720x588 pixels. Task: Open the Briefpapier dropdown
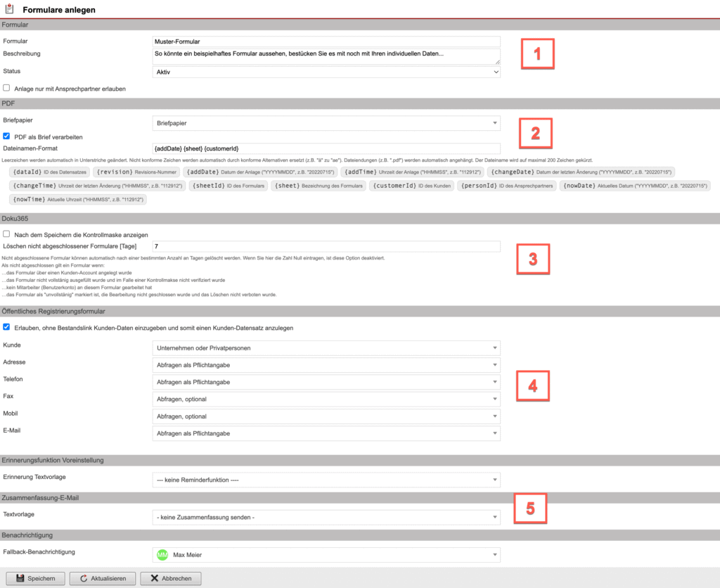click(x=327, y=122)
